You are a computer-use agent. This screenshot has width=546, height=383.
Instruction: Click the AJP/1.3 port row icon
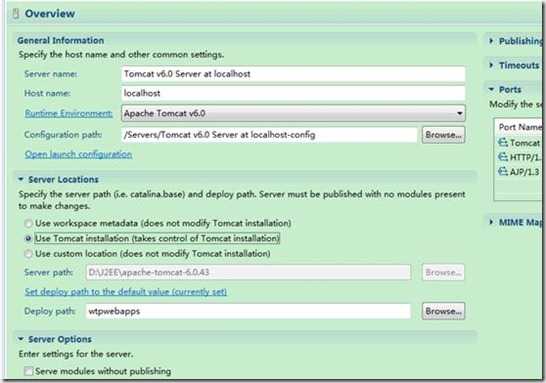coord(503,171)
